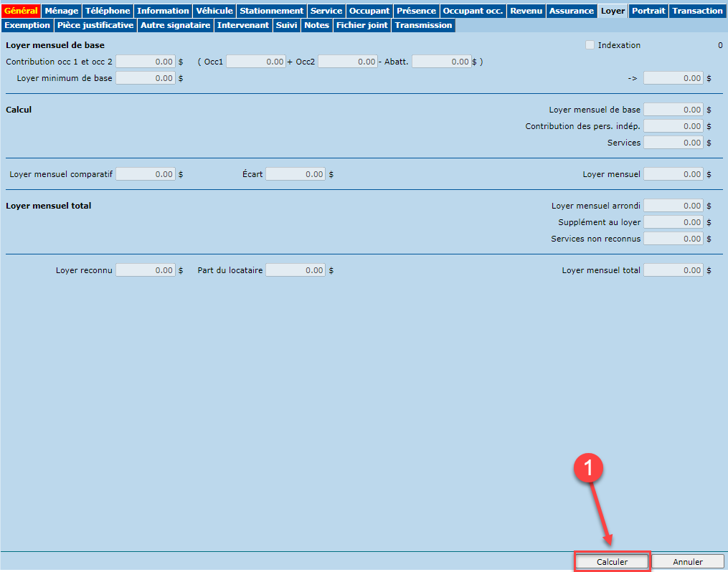Screen dimensions: 728x572
Task: Switch to the Général tab
Action: [21, 11]
